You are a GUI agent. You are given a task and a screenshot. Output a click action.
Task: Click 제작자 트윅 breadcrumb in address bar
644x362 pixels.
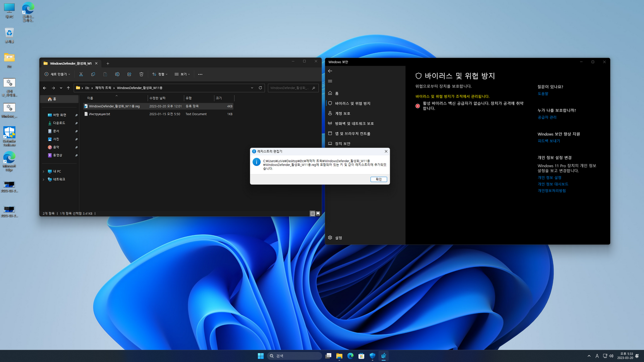[103, 88]
